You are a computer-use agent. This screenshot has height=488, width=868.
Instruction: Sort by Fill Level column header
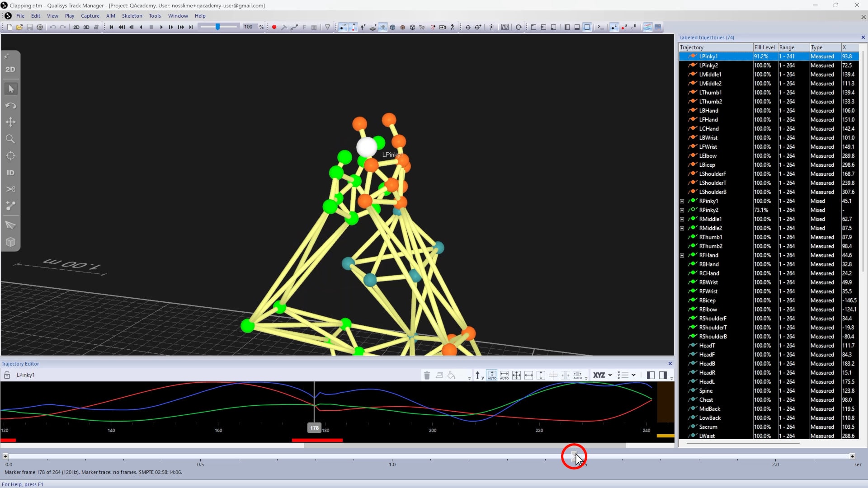[764, 47]
